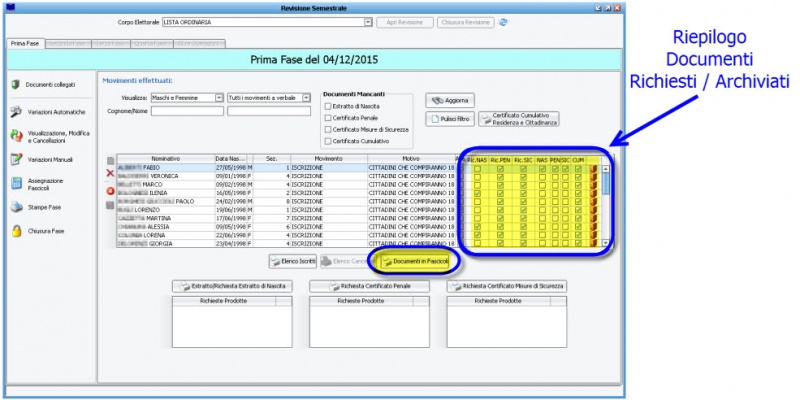Expand the Tutti i movimenti a verbale dropdown

click(307, 98)
